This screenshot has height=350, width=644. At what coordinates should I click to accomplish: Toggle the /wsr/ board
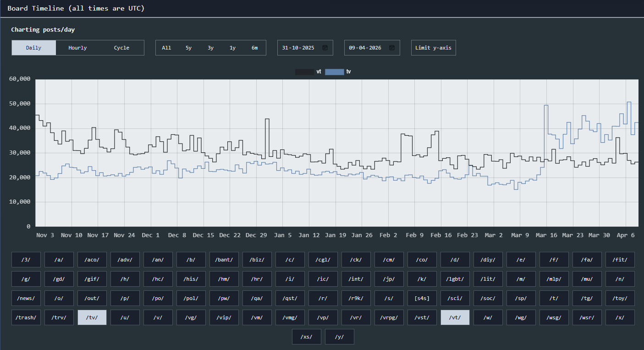tap(587, 317)
